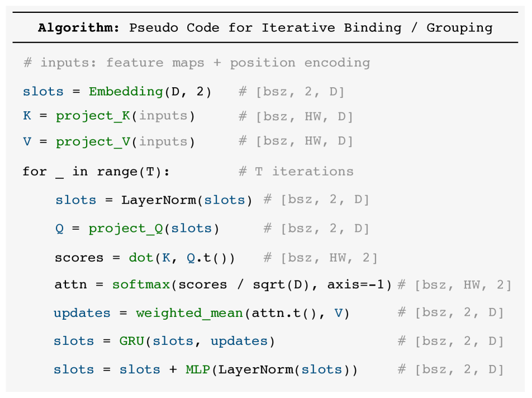This screenshot has height=398, width=532.
Task: Click the 'attn' variable before softmax
Action: (x=70, y=285)
